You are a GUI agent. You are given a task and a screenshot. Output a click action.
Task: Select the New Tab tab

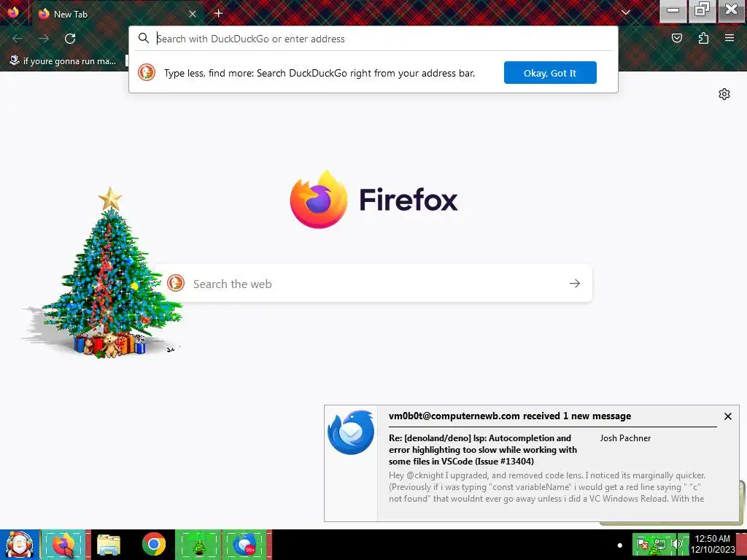click(117, 14)
